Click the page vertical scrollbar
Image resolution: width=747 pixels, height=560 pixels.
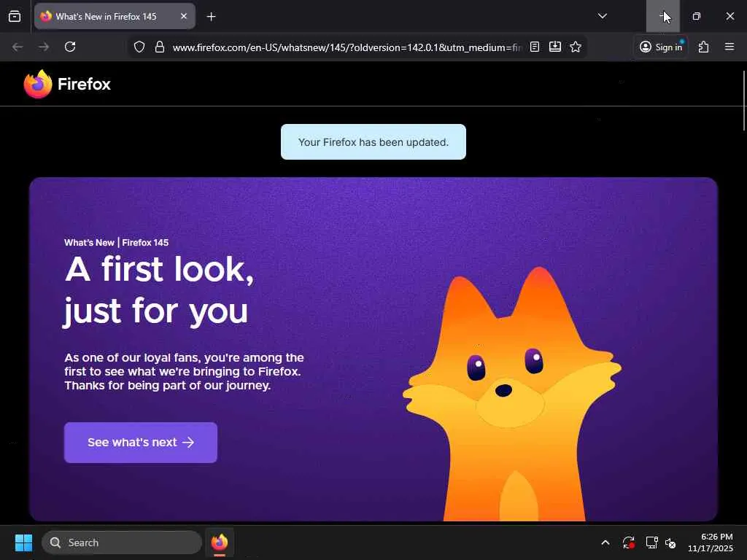(743, 100)
